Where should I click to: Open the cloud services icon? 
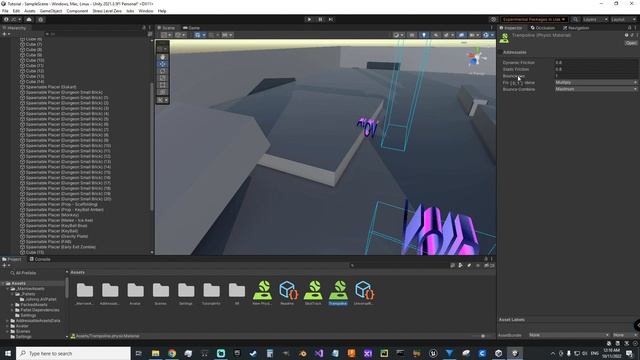(29, 19)
